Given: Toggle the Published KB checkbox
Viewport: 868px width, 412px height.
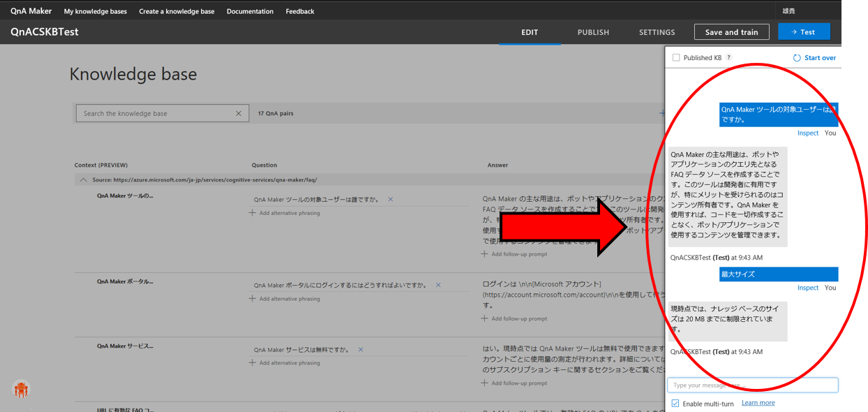Looking at the screenshot, I should pyautogui.click(x=676, y=58).
